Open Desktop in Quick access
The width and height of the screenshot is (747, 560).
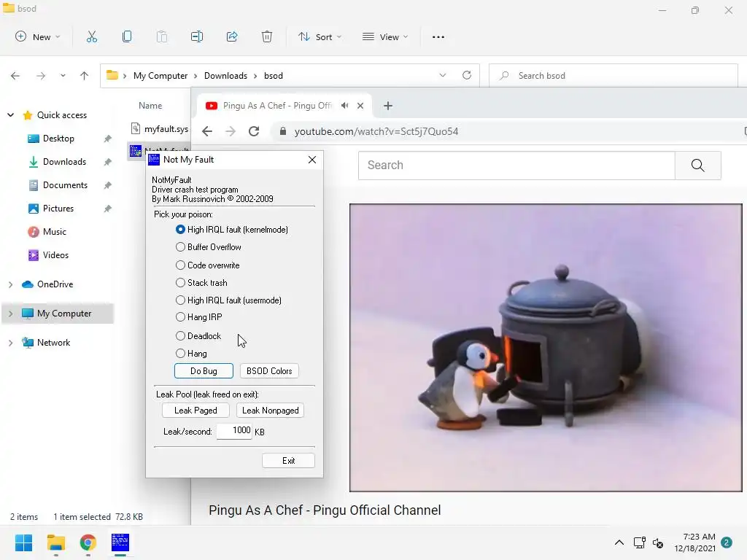pos(58,139)
